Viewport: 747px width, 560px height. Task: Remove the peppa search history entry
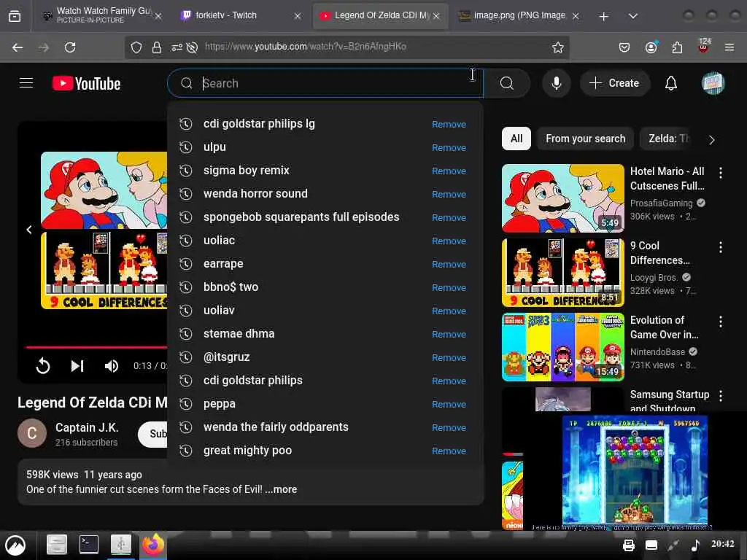click(x=449, y=404)
